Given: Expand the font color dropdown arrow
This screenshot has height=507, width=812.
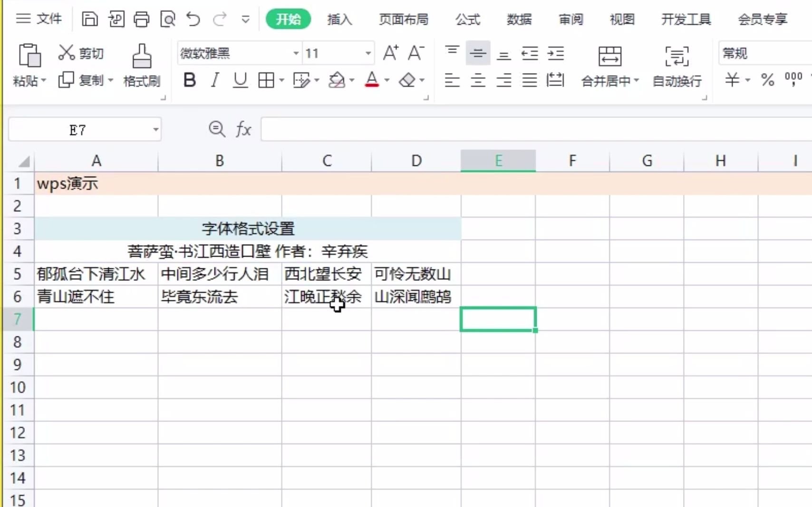Looking at the screenshot, I should tap(387, 80).
